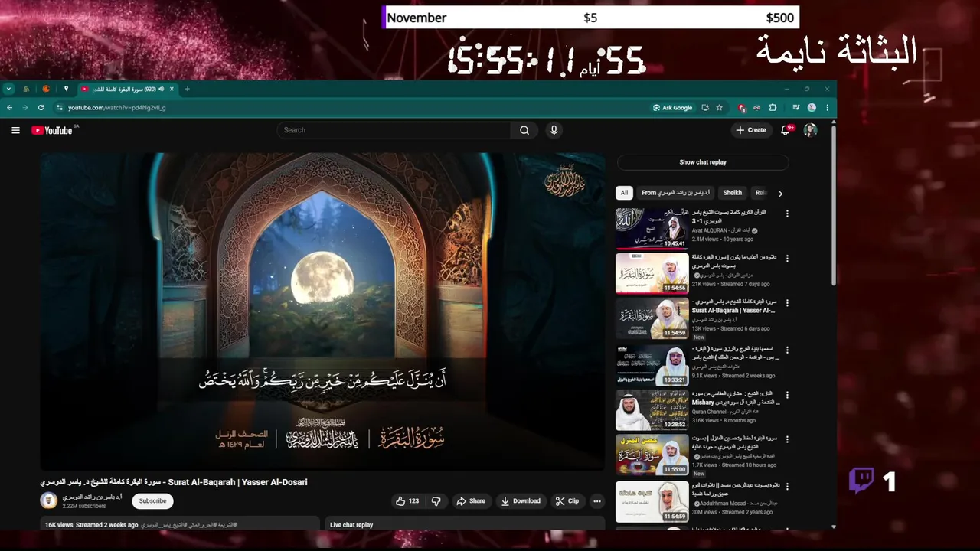Viewport: 980px width, 551px height.
Task: Open YouTube notifications bell
Action: click(x=785, y=130)
